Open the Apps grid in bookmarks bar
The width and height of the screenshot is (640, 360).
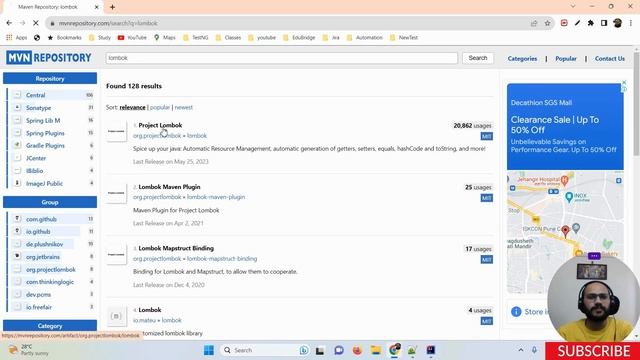[17, 38]
